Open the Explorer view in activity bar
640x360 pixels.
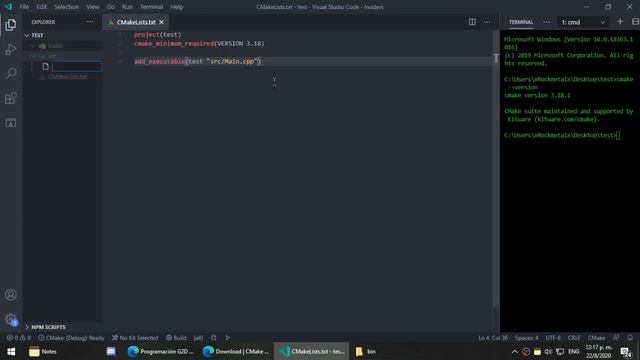tap(11, 25)
